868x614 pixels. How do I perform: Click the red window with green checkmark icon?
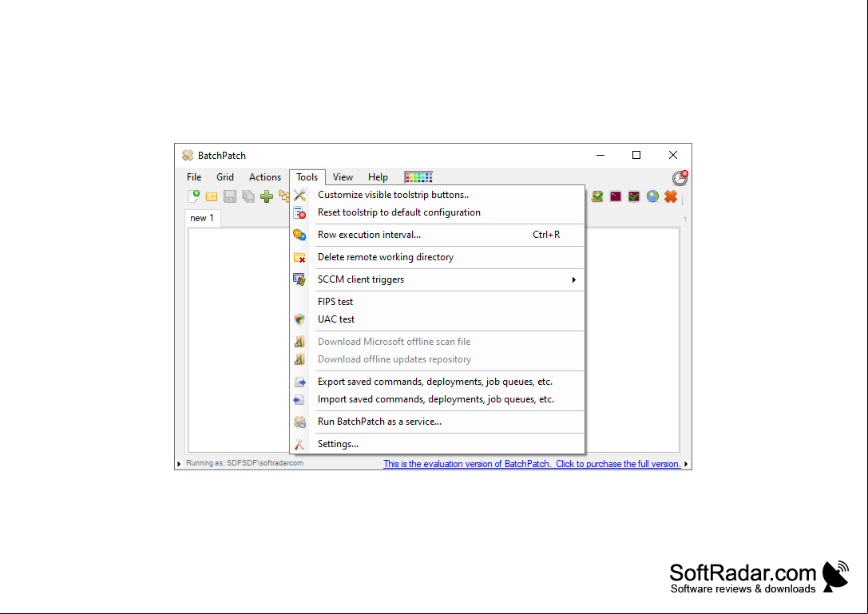pos(634,196)
